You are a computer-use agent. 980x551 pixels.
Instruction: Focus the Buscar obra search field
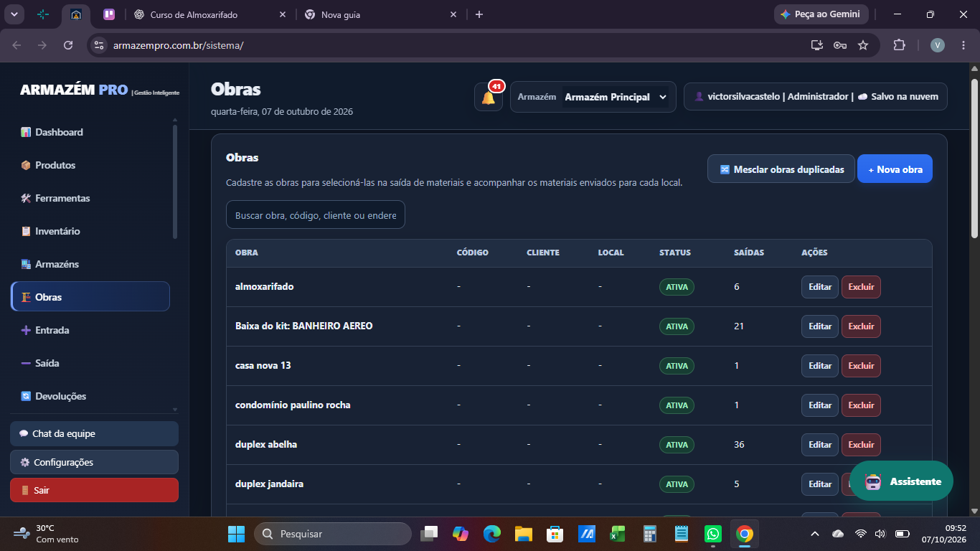tap(316, 215)
